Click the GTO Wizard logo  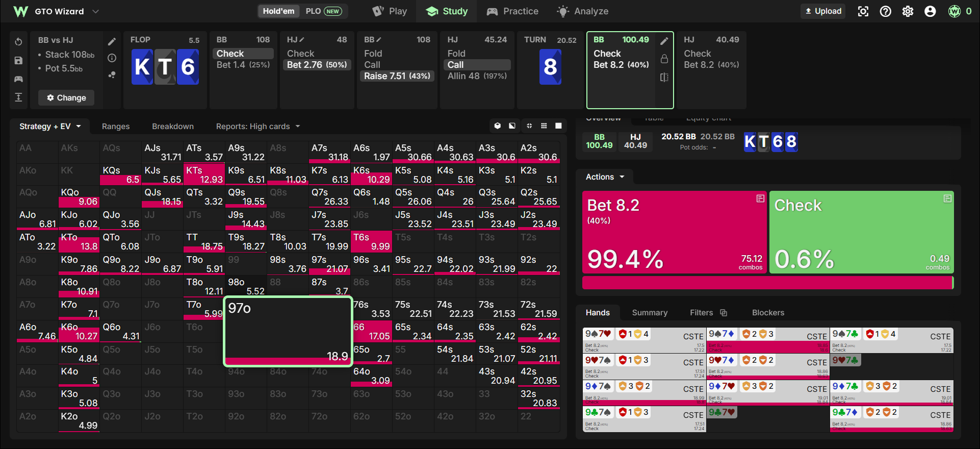tap(20, 11)
